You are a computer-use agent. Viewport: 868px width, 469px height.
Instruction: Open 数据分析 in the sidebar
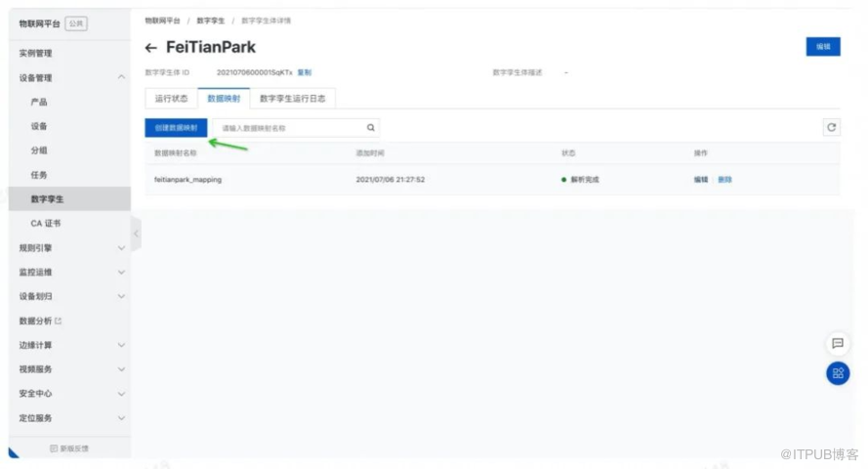click(35, 320)
